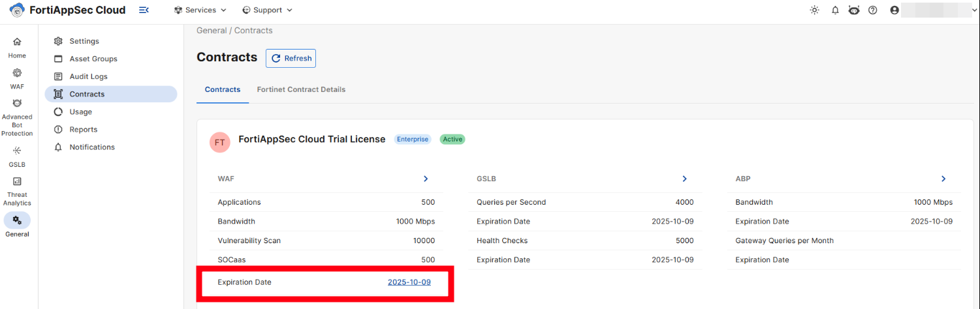
Task: Click the Gateway Queries per Month label
Action: (x=785, y=241)
